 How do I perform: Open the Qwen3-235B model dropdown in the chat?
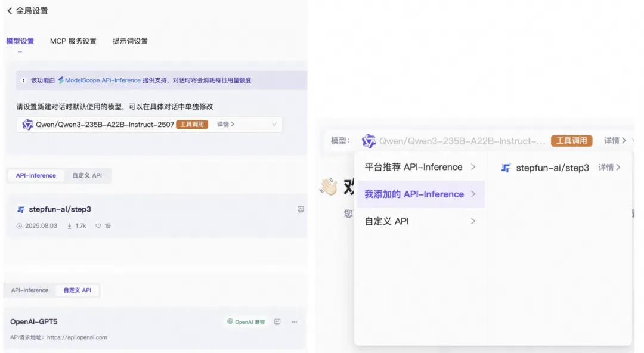tap(462, 141)
